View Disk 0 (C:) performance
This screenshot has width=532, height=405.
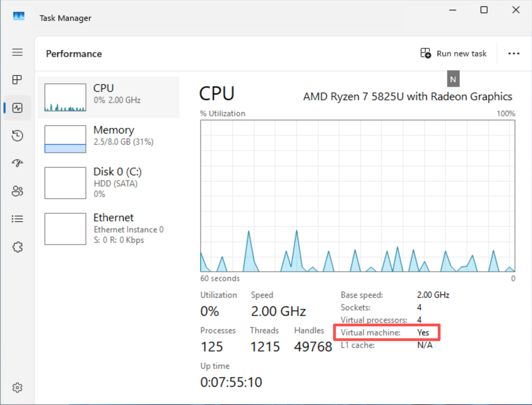tap(108, 182)
